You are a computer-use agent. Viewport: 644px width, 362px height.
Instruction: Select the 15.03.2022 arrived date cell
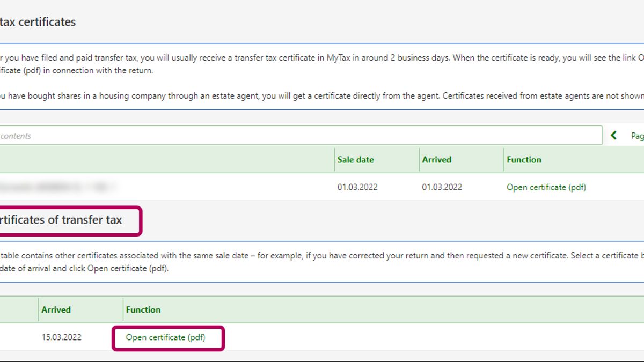tap(61, 337)
